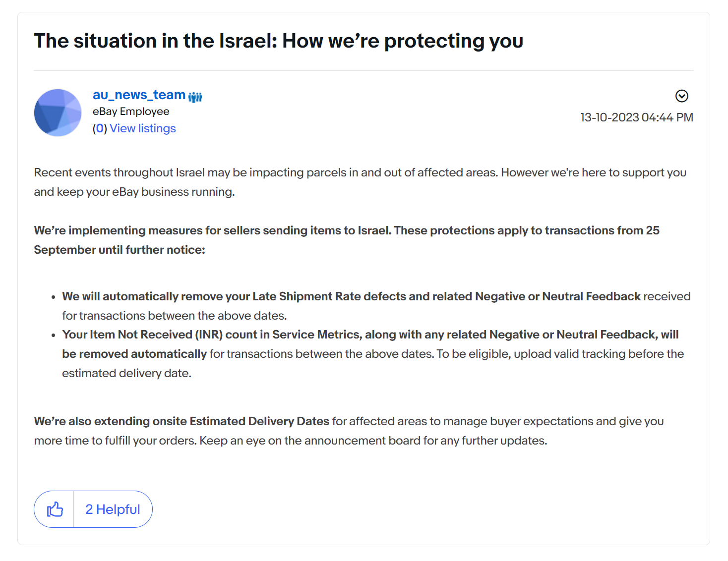The height and width of the screenshot is (561, 728).
Task: Click the 'estimated delivery date.' line of text
Action: pos(126,373)
